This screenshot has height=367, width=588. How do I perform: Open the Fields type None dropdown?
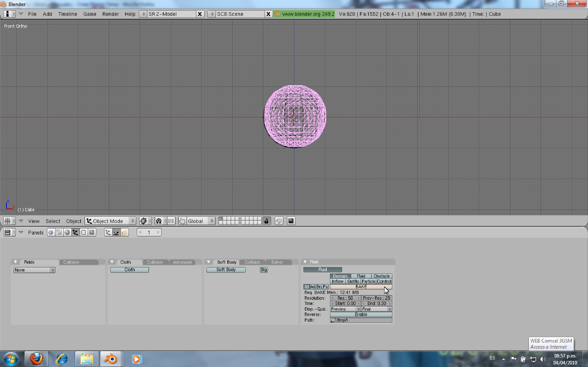point(34,270)
